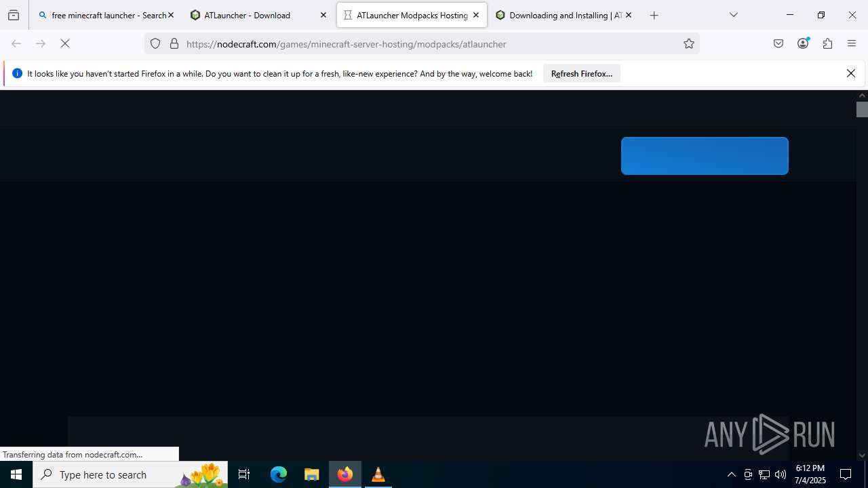
Task: Restore down the Firefox window
Action: point(821,15)
